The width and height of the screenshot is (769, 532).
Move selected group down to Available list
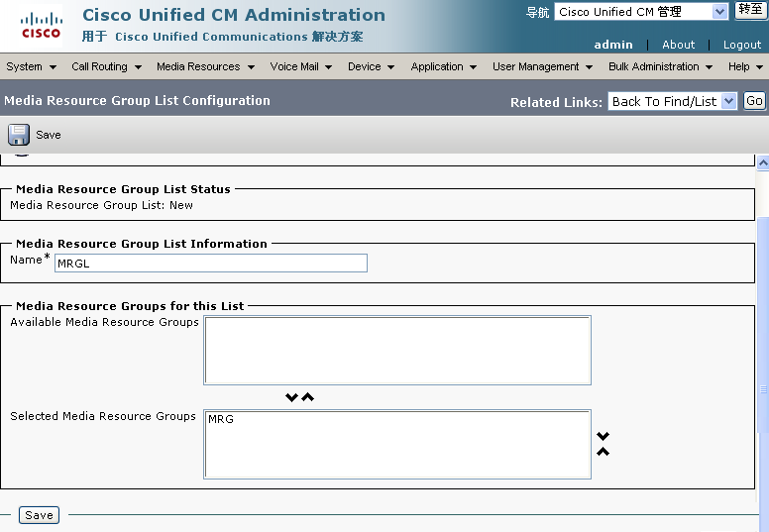pyautogui.click(x=291, y=397)
